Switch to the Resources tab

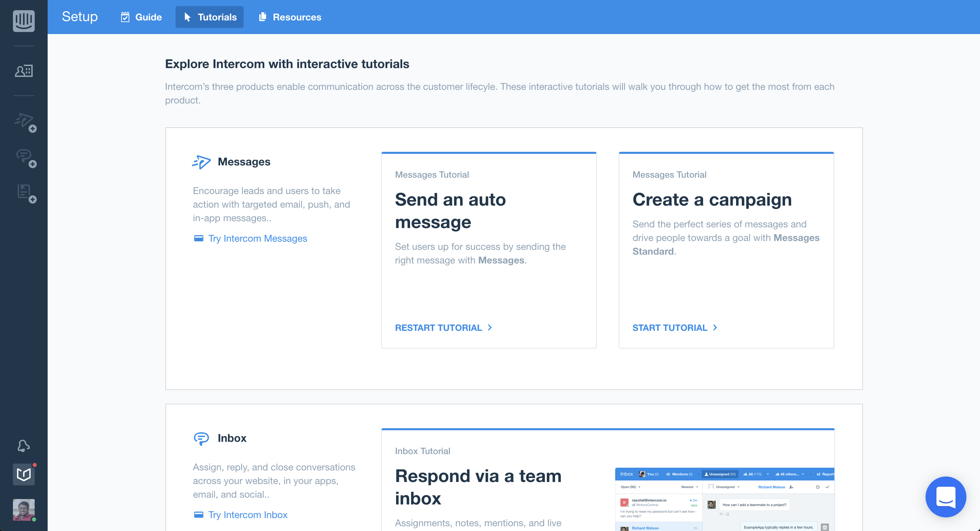point(290,17)
